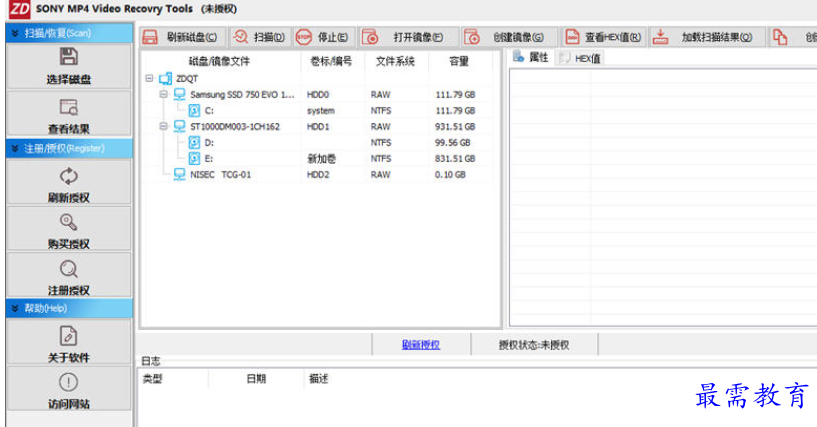The width and height of the screenshot is (817, 427).
Task: Click the 831.51 GB capacity cell
Action: [x=455, y=159]
